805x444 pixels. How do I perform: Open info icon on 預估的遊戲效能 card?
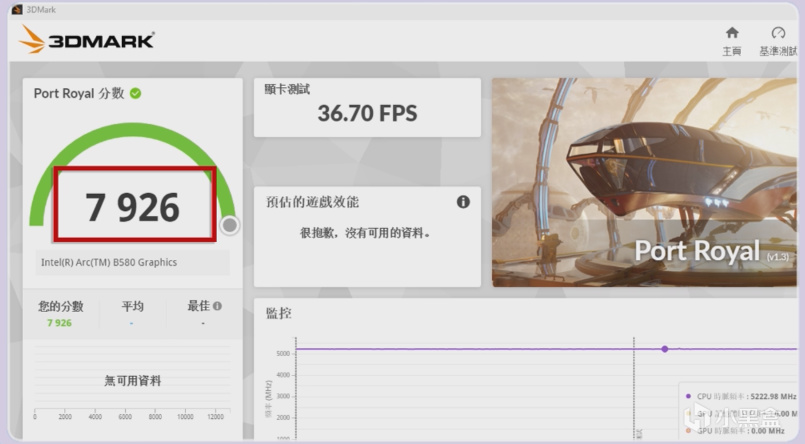click(463, 202)
